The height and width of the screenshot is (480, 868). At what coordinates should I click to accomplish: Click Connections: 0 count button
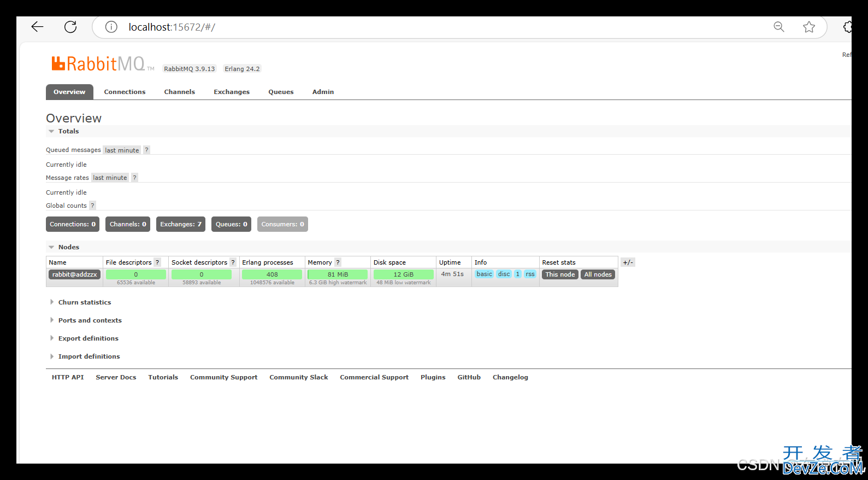pos(73,224)
